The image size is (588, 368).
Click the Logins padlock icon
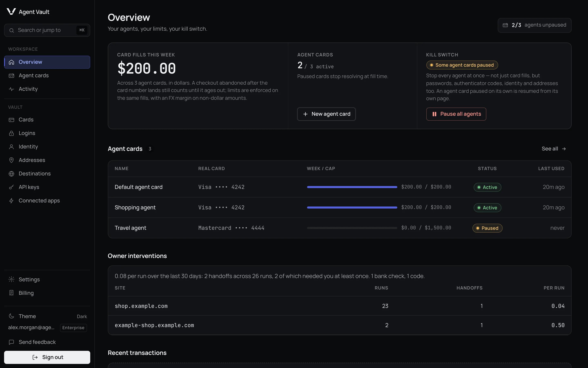tap(11, 133)
